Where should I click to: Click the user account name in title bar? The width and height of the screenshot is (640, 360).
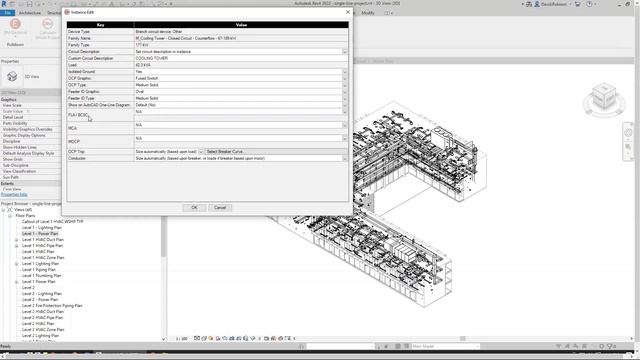pyautogui.click(x=554, y=4)
